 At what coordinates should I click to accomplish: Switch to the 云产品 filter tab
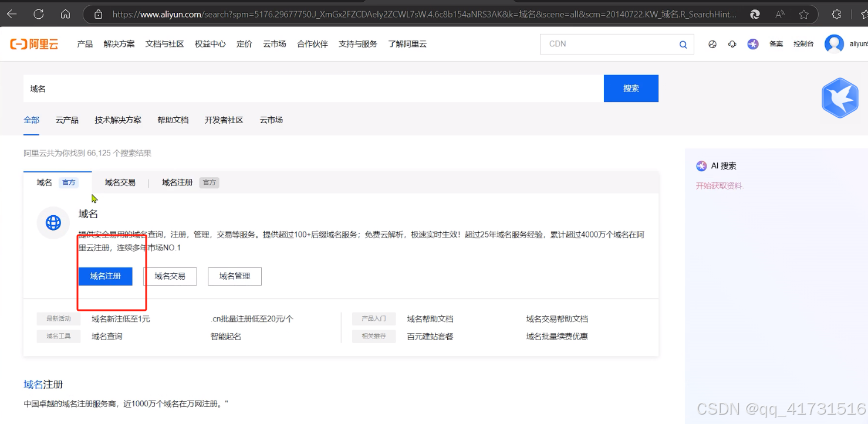point(67,120)
